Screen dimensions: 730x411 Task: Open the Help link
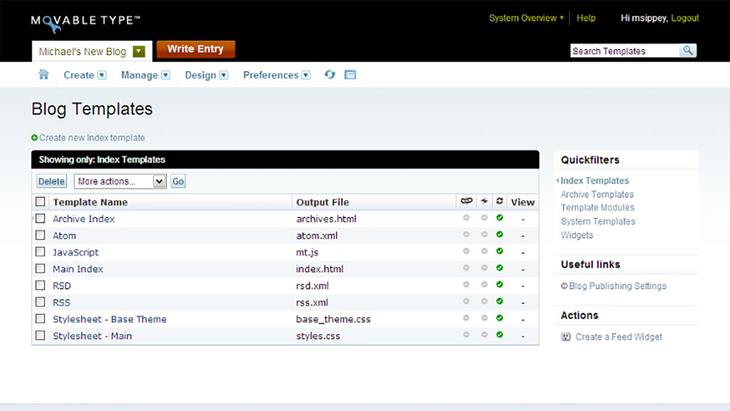586,18
